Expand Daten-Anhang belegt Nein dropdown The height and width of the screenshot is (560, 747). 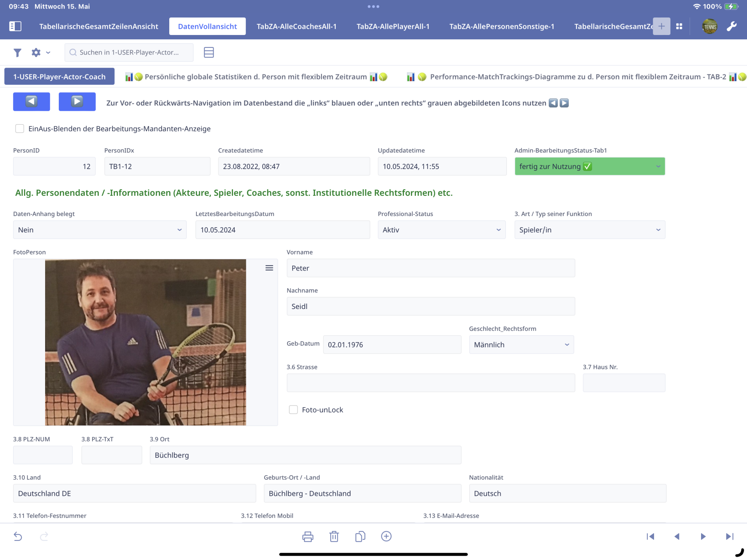(100, 230)
